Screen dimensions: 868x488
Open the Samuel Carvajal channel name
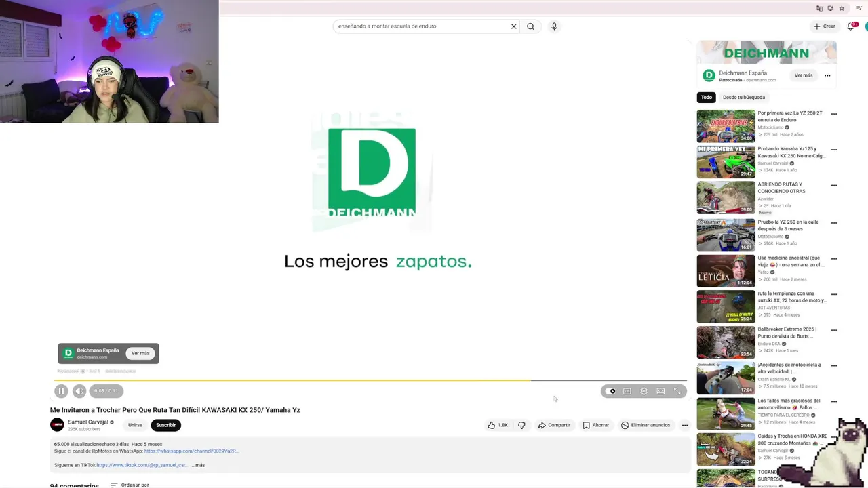point(88,422)
